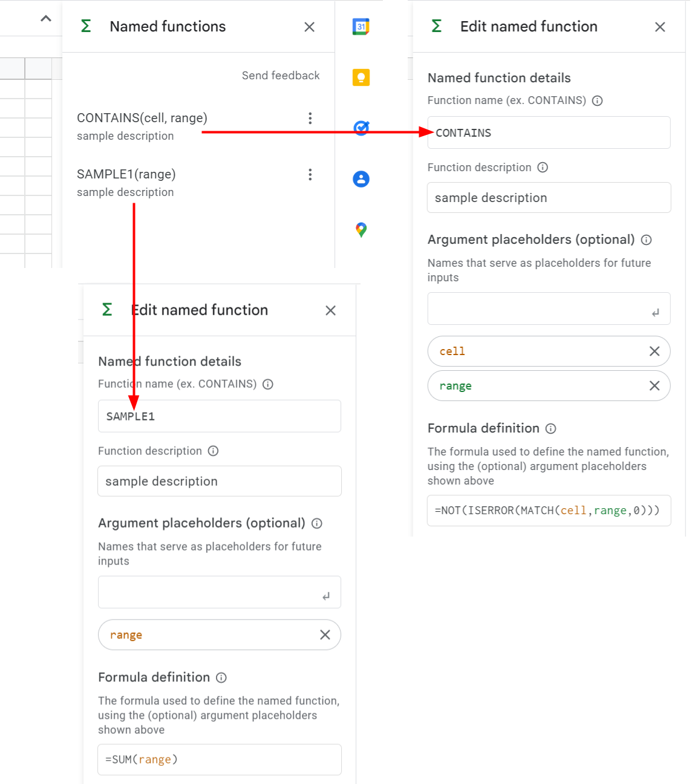
Task: Open Google Contacts side panel icon
Action: [x=361, y=179]
